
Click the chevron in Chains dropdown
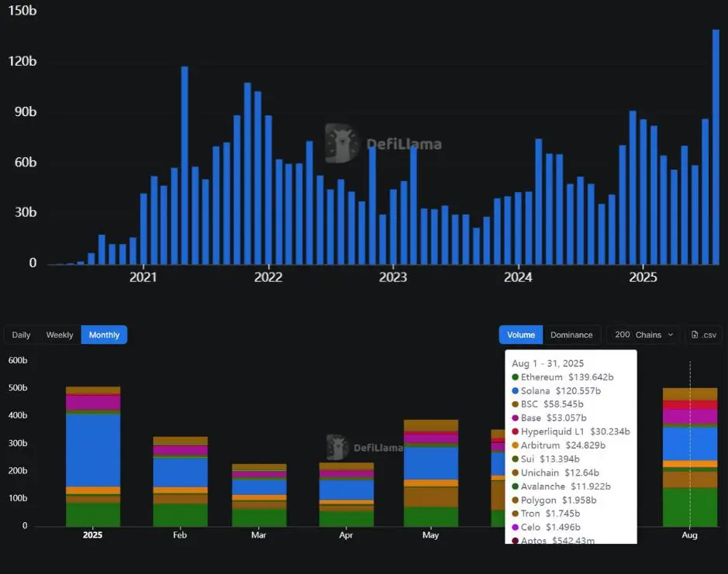(x=671, y=335)
